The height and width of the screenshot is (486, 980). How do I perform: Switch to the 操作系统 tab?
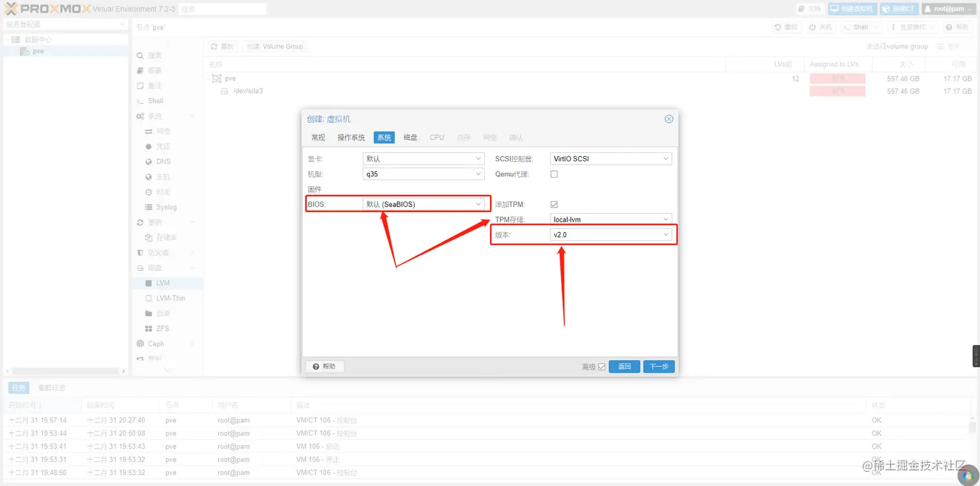click(x=351, y=137)
